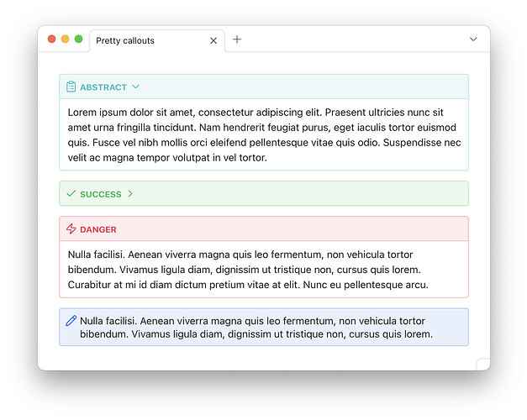Click the Abstract clipboard icon
The height and width of the screenshot is (420, 527).
click(71, 87)
